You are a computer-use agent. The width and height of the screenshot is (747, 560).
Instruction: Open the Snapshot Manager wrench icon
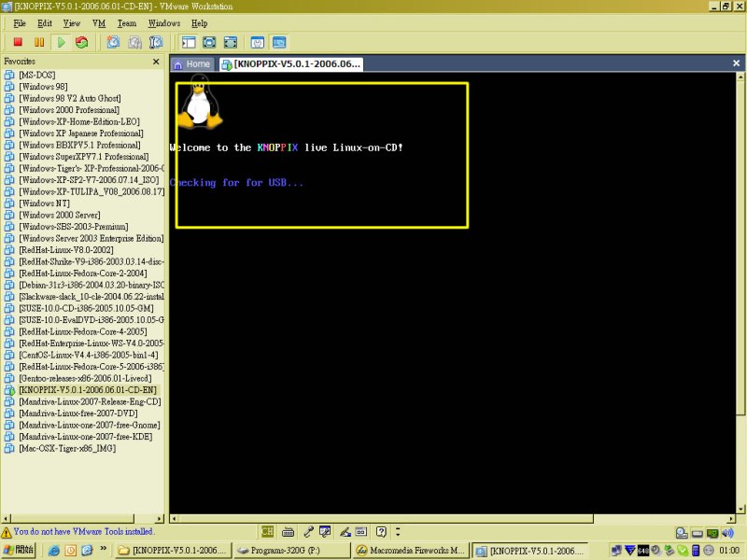click(x=156, y=42)
